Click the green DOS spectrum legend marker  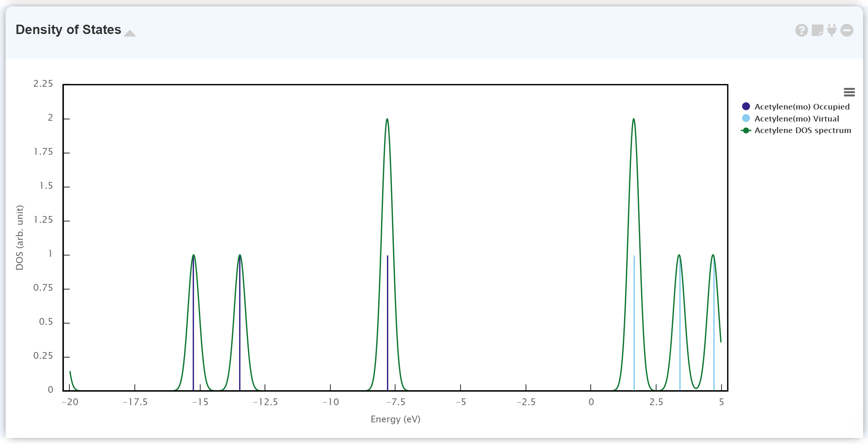[746, 130]
